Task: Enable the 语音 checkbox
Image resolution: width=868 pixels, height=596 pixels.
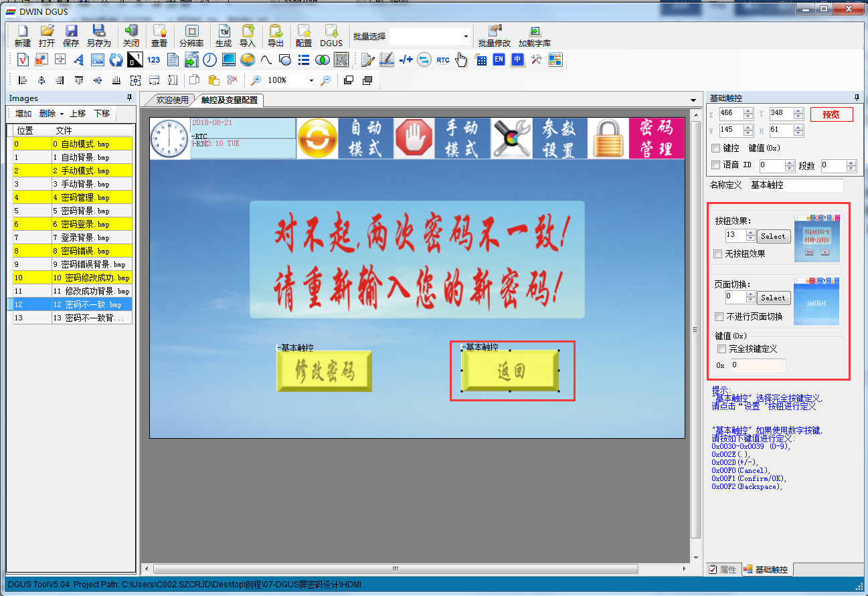Action: (716, 165)
